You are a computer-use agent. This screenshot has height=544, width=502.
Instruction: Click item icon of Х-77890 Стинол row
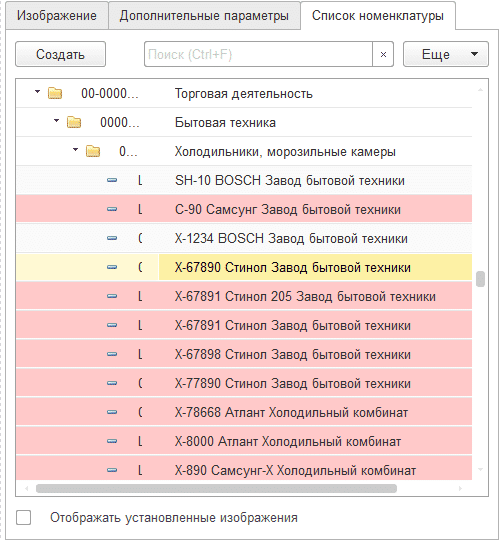[112, 383]
